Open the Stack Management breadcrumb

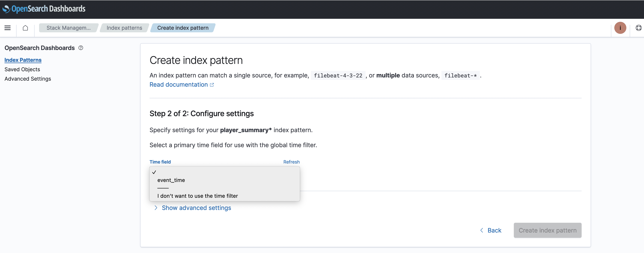point(69,28)
